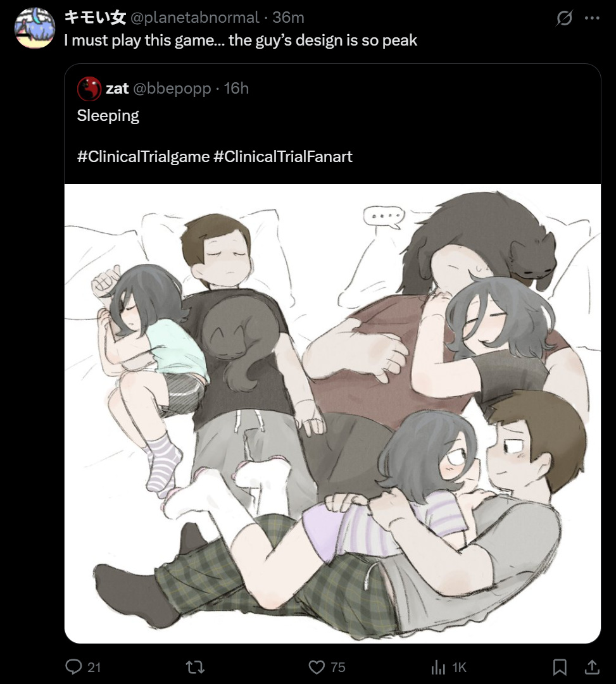Open the 36m timestamp link

(x=288, y=18)
